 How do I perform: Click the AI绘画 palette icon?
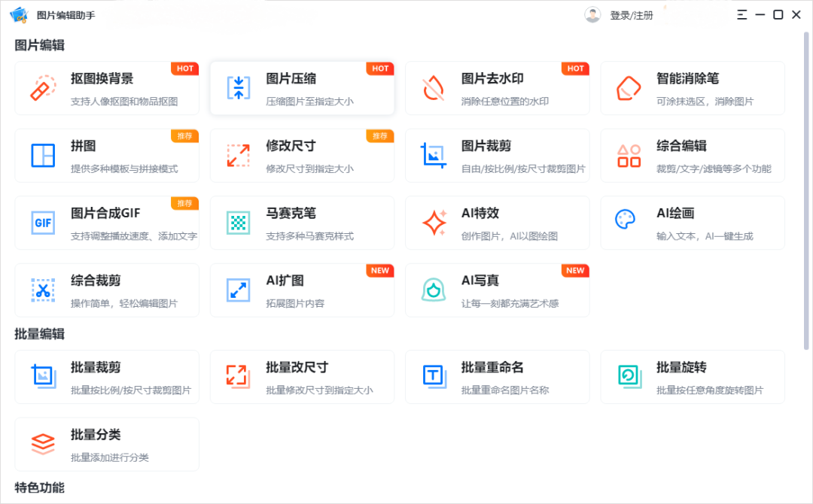click(x=625, y=219)
